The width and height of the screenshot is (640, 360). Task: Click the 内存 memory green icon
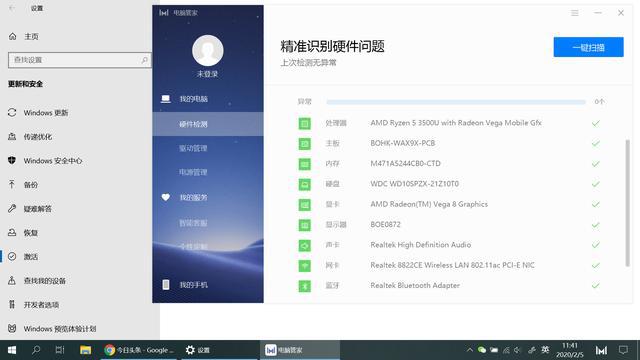[x=304, y=164]
